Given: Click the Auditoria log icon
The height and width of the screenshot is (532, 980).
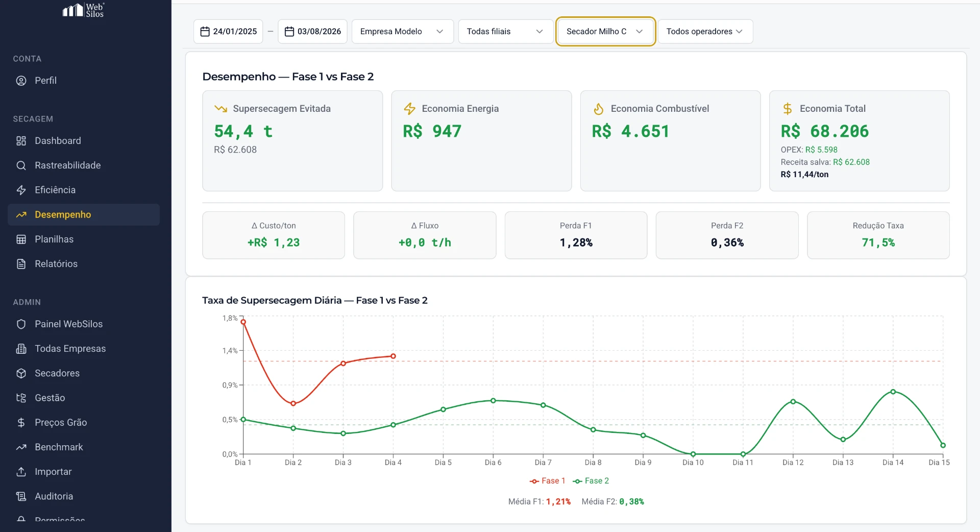Looking at the screenshot, I should (21, 496).
